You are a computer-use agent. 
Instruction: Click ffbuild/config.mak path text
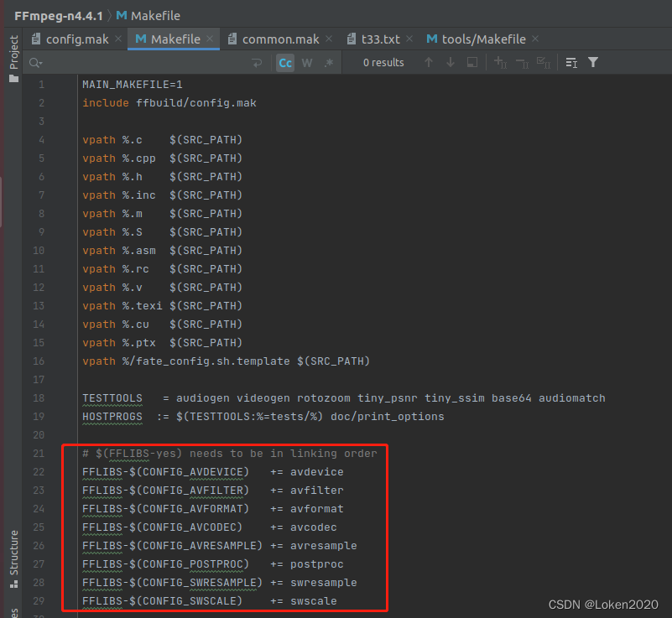point(196,103)
